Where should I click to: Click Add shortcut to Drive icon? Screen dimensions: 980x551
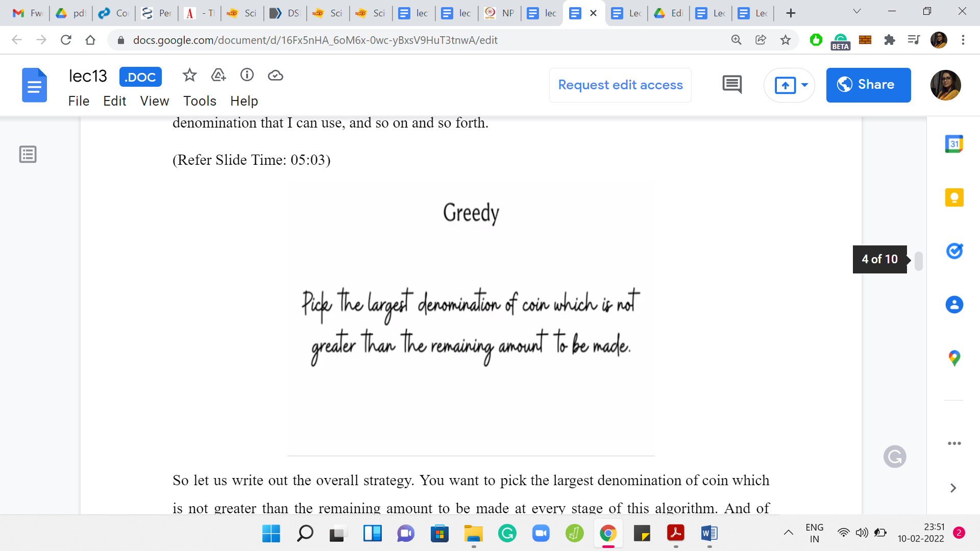click(x=218, y=76)
